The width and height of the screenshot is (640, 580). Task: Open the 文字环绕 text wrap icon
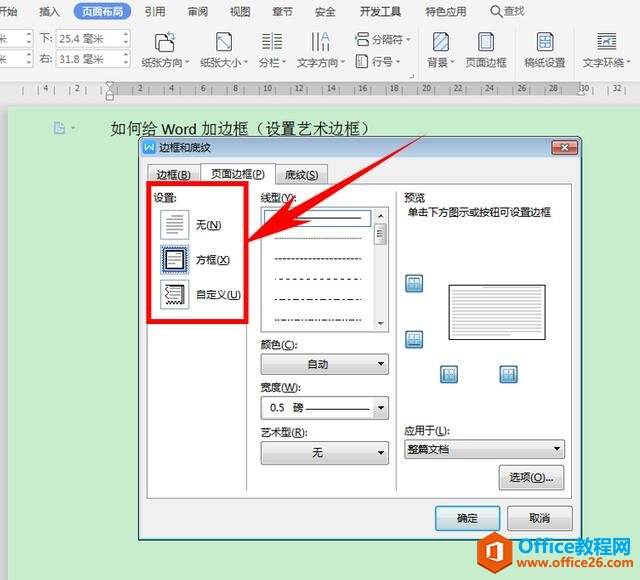(x=606, y=42)
